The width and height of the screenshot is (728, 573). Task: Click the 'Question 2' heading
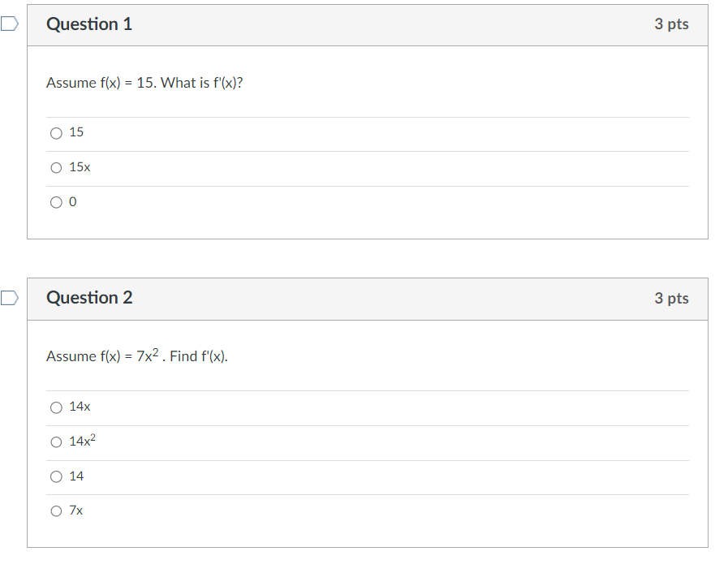89,298
